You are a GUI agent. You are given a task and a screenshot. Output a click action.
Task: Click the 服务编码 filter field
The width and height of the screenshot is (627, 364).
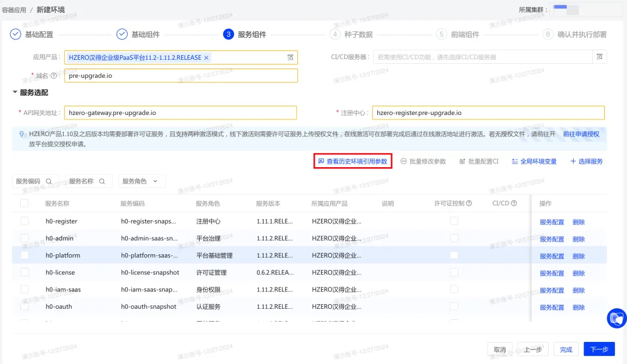pos(35,181)
